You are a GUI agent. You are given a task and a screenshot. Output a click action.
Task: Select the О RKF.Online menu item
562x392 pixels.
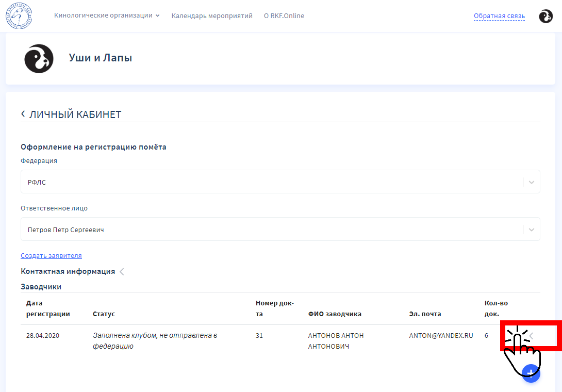click(284, 15)
